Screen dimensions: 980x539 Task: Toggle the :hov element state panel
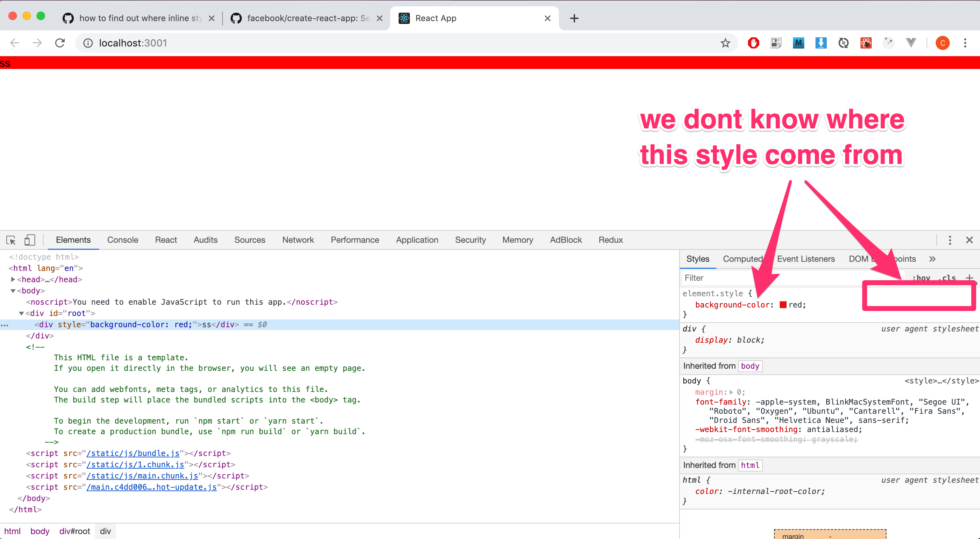pos(921,278)
